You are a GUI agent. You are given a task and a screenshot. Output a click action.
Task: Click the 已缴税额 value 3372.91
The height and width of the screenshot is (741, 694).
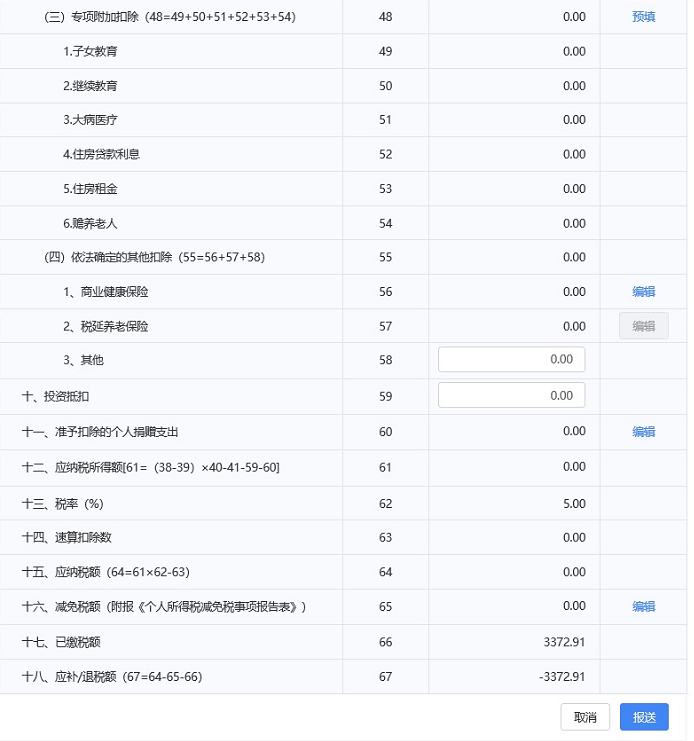coord(564,642)
